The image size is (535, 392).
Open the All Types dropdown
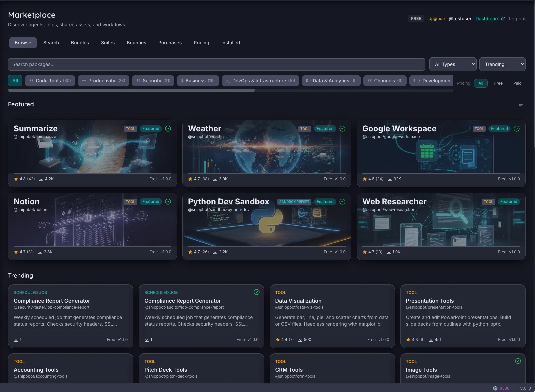(x=453, y=64)
